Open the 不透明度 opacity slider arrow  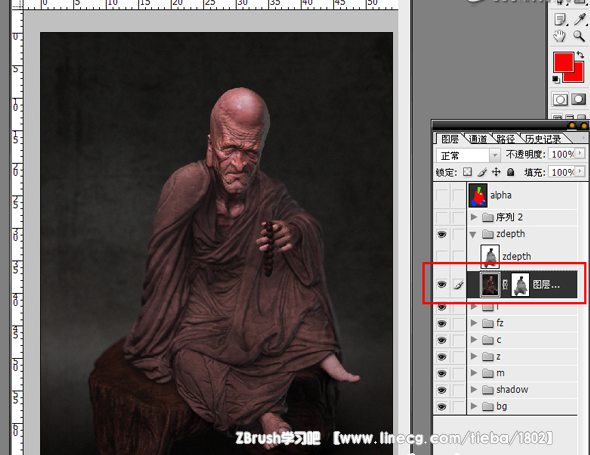coord(580,153)
